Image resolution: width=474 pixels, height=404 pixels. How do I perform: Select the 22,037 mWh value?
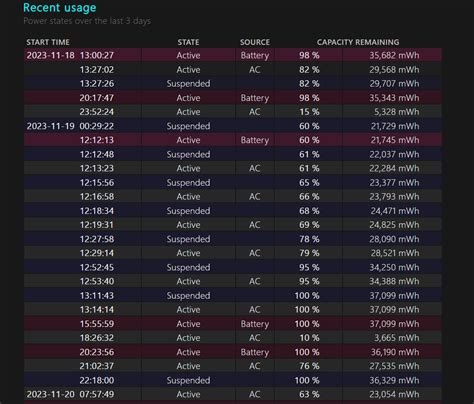pyautogui.click(x=394, y=154)
